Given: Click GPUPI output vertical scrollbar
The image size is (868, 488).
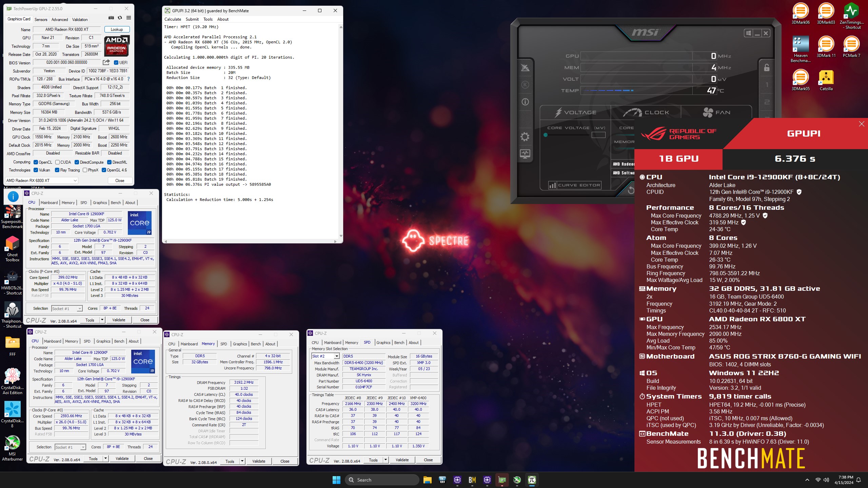Looking at the screenshot, I should click(341, 131).
